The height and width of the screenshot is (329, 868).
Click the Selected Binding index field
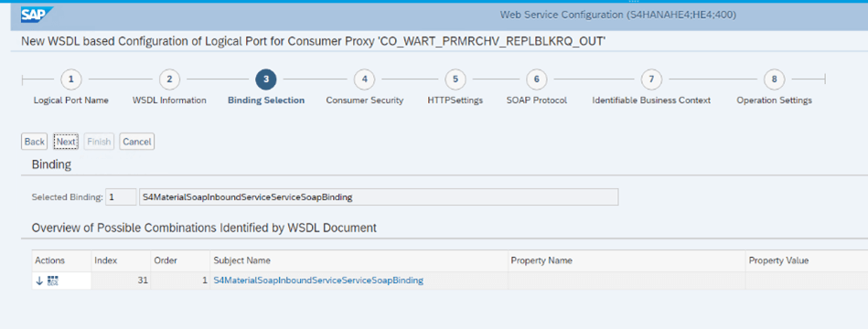(121, 196)
